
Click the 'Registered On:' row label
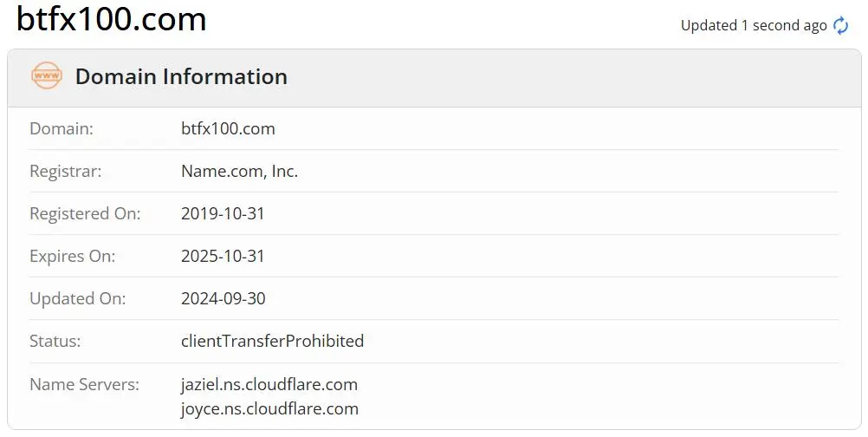coord(85,214)
